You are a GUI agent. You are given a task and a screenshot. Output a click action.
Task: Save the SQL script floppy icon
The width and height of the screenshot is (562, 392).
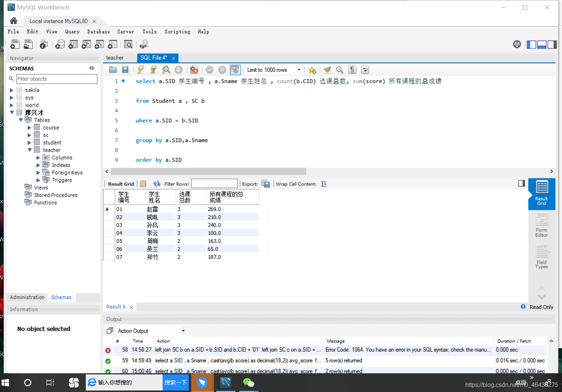click(125, 70)
